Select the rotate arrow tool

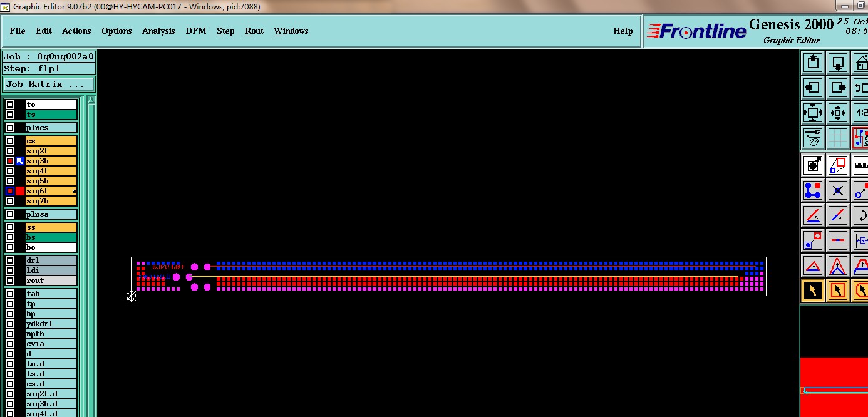pos(861,215)
